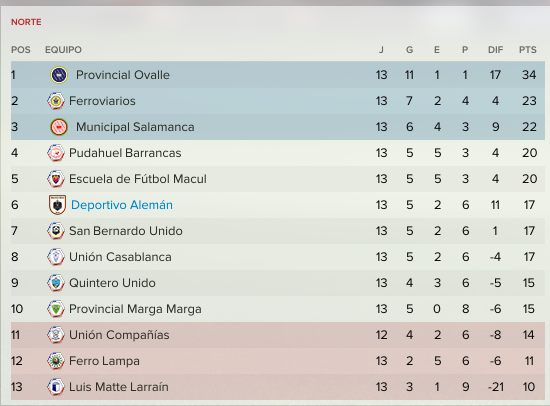Select the Unión Casablanca team name
The height and width of the screenshot is (406, 550).
tap(120, 257)
